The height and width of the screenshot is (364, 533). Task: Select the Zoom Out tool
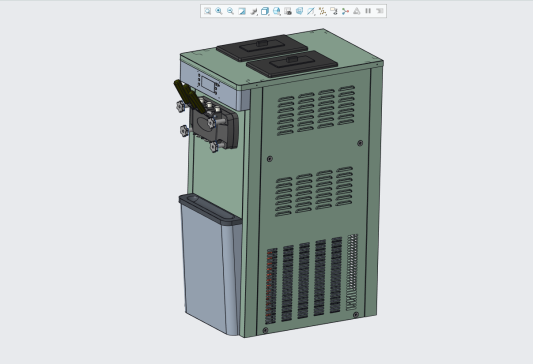click(x=230, y=11)
